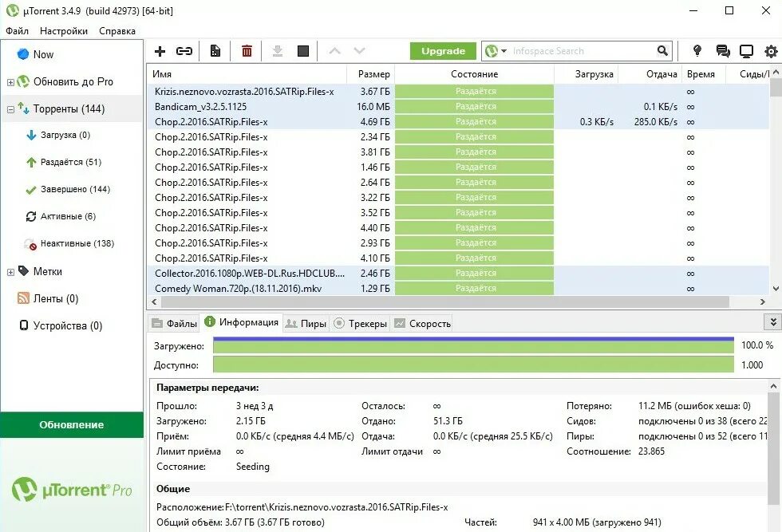Click the horizontal scrollbar of torrent list
The width and height of the screenshot is (782, 532).
tap(445, 301)
